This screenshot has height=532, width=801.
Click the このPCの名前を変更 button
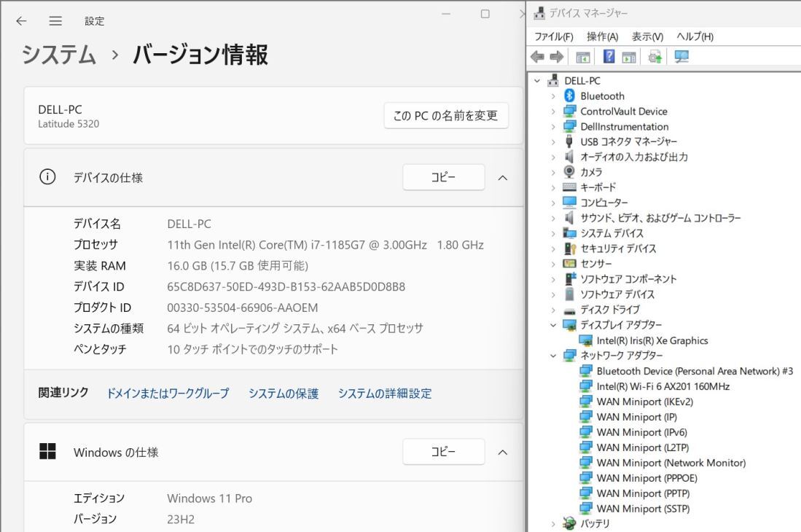(x=445, y=115)
